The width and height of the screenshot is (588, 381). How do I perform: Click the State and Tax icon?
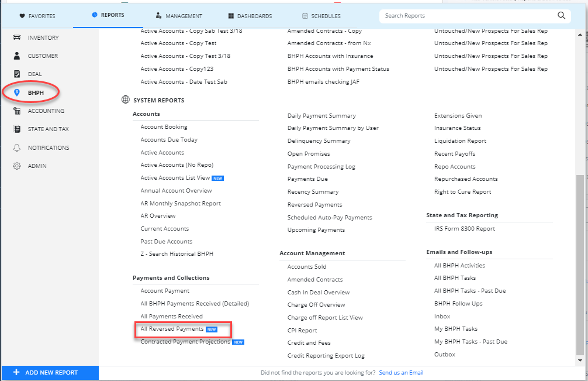pyautogui.click(x=17, y=129)
